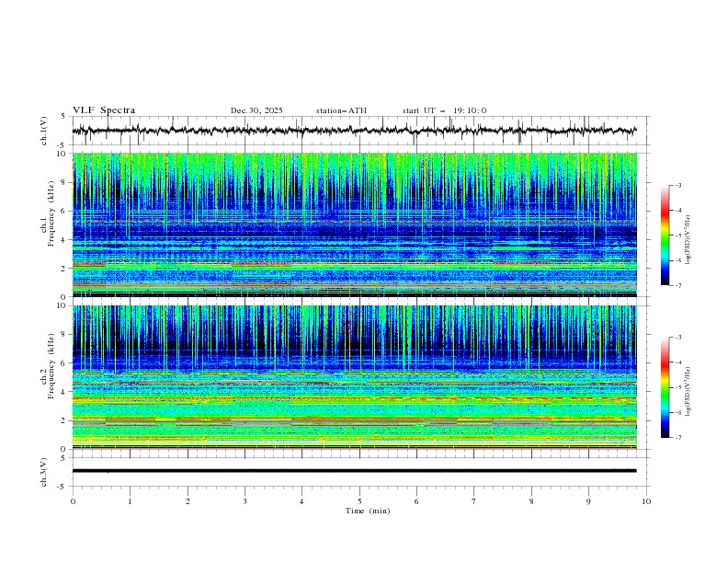
Task: Click time-axis tick label "9"
Action: click(588, 501)
